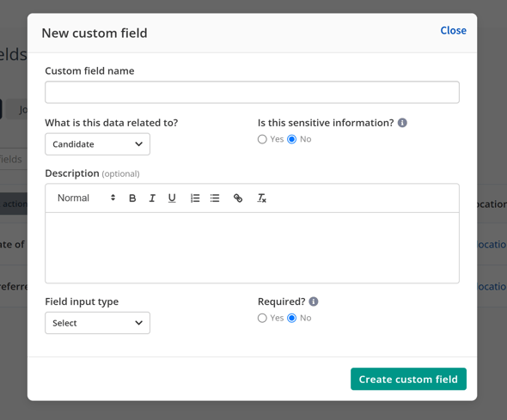Show info about sensitive information
507x420 pixels.
point(402,123)
